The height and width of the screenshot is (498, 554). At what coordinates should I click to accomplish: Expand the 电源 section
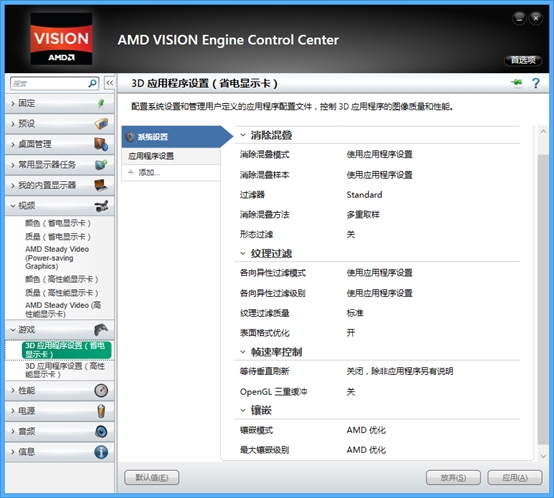[x=13, y=411]
